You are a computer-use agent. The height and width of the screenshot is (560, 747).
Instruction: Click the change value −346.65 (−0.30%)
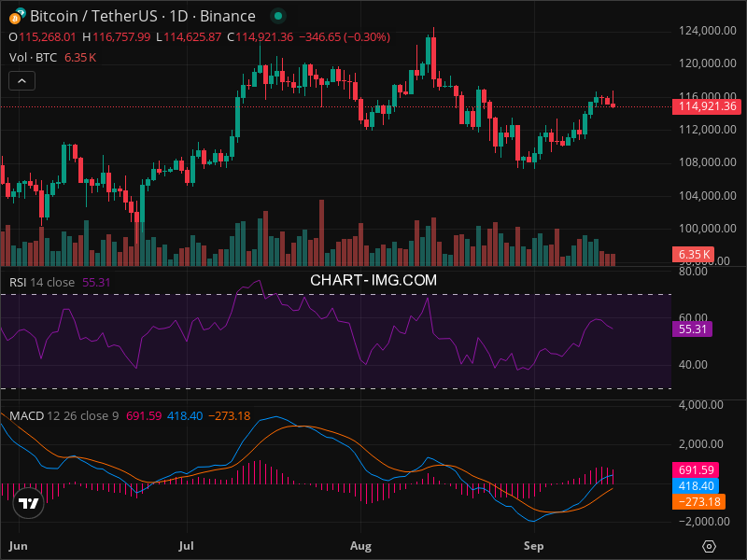coord(345,37)
